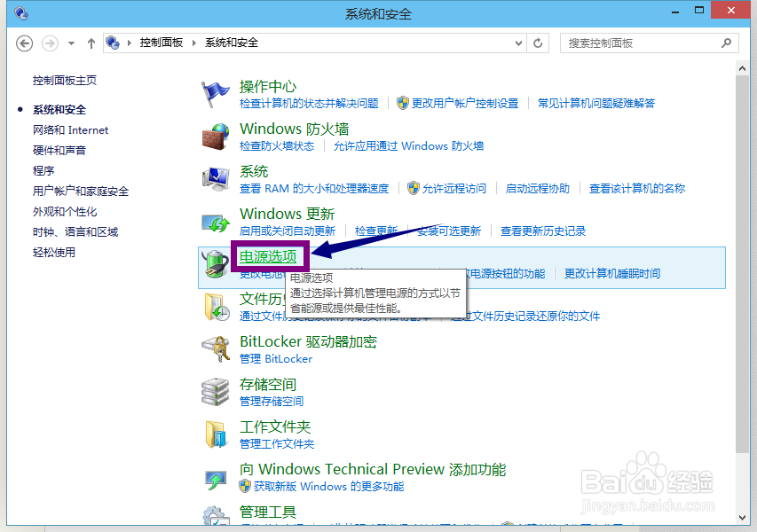Click the 存储空间 drive stack icon
Screen dimensions: 757x532
tap(215, 390)
